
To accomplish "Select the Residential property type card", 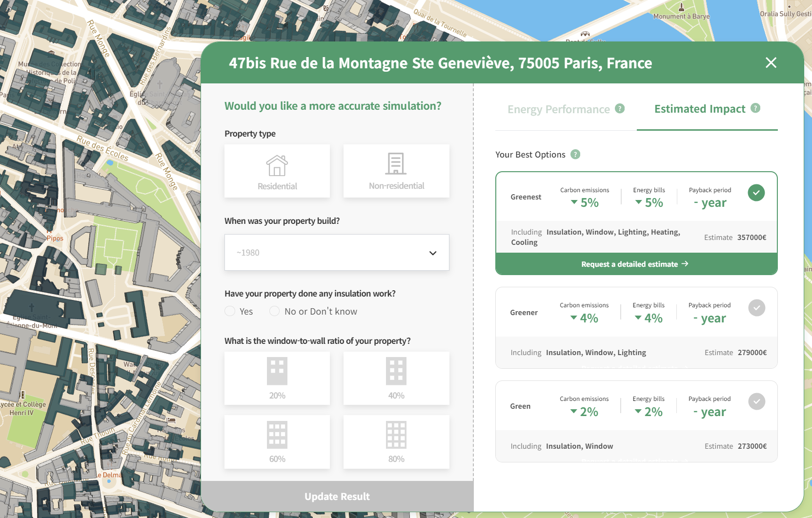I will [x=277, y=171].
